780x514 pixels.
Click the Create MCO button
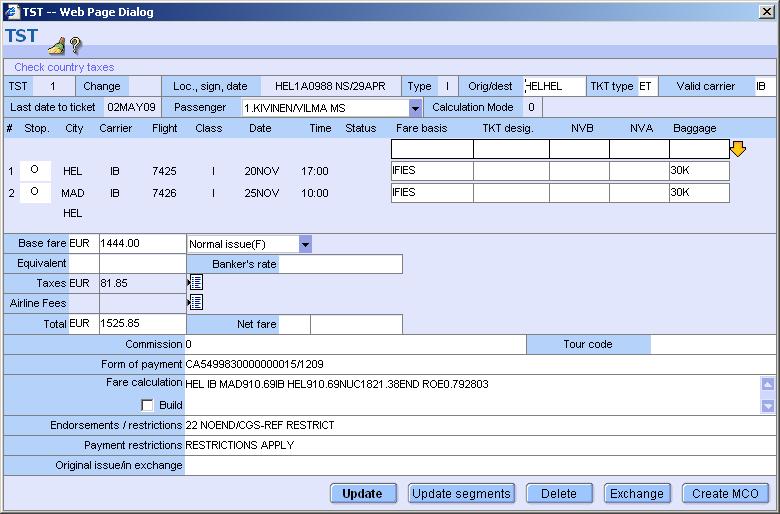pyautogui.click(x=725, y=494)
